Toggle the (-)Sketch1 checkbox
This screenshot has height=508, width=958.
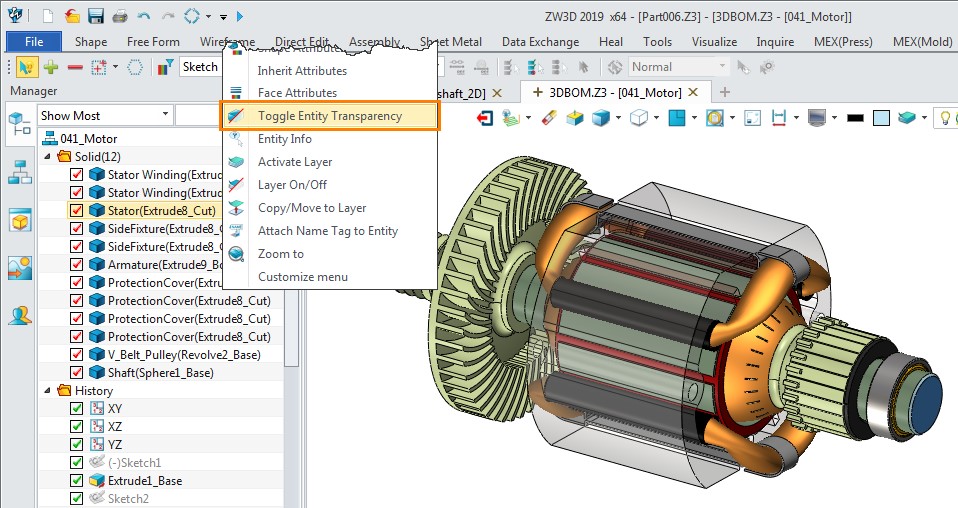[76, 462]
